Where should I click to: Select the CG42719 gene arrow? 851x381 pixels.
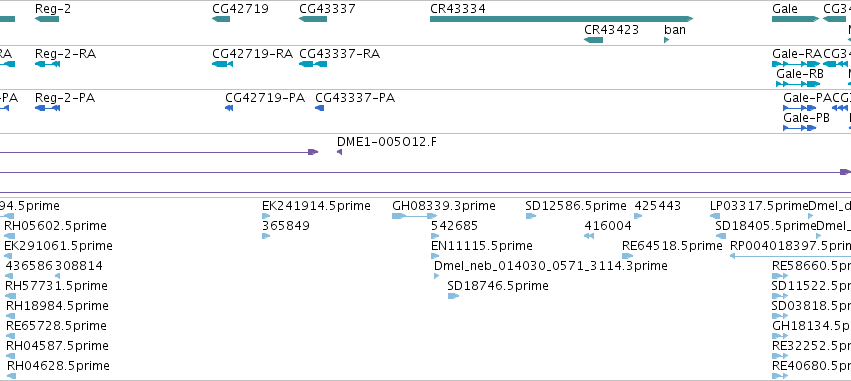(221, 19)
